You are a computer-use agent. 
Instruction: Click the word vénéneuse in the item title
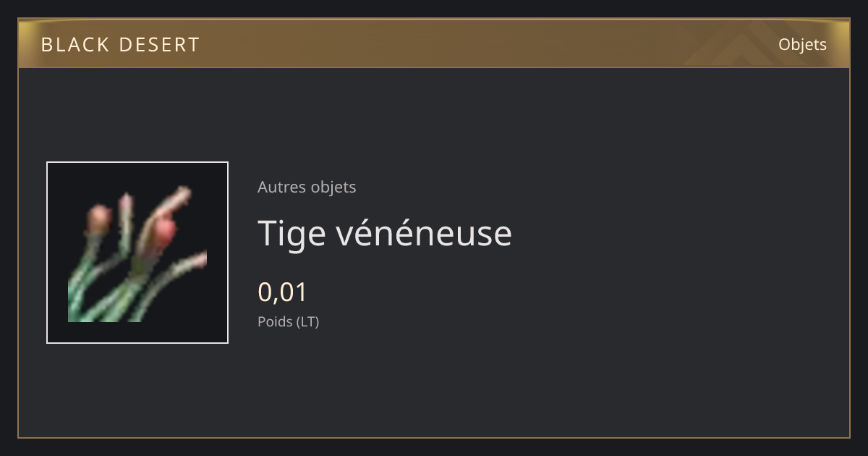tap(425, 233)
